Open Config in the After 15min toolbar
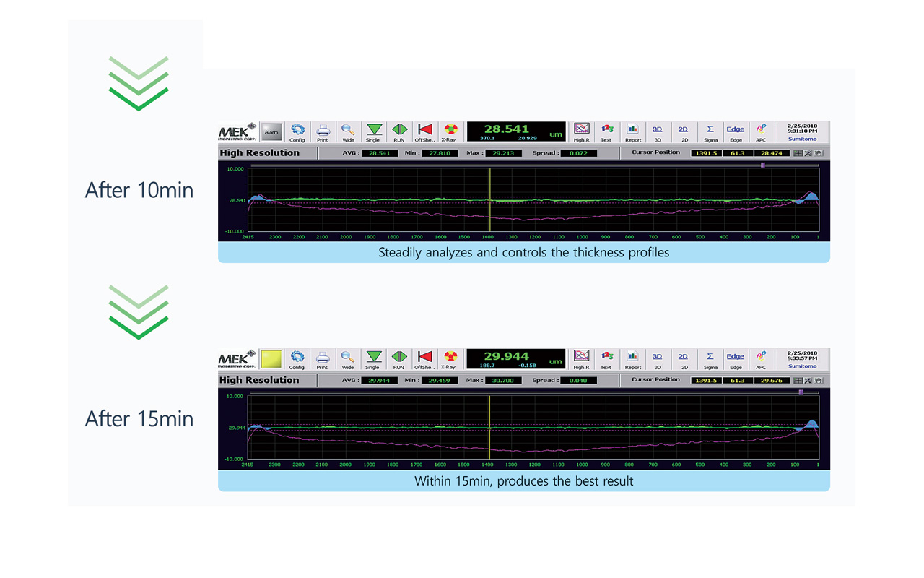 pos(297,359)
